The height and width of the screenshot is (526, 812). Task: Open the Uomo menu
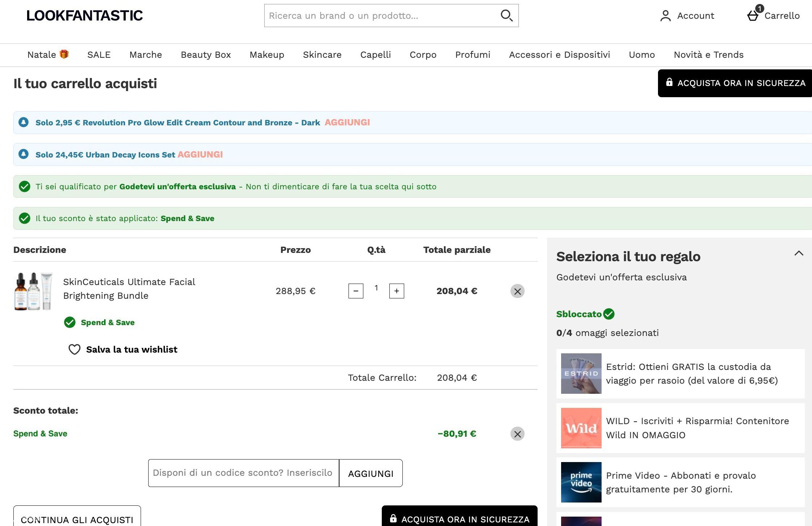(x=642, y=55)
